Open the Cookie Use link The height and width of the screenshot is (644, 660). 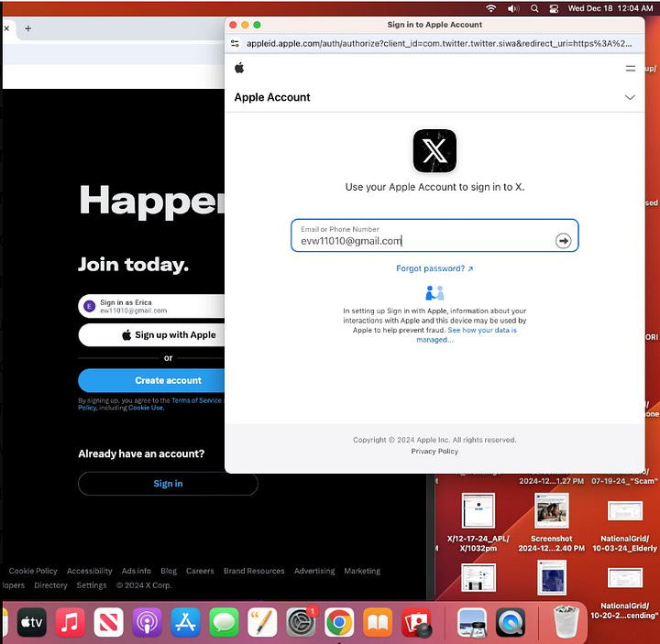146,408
